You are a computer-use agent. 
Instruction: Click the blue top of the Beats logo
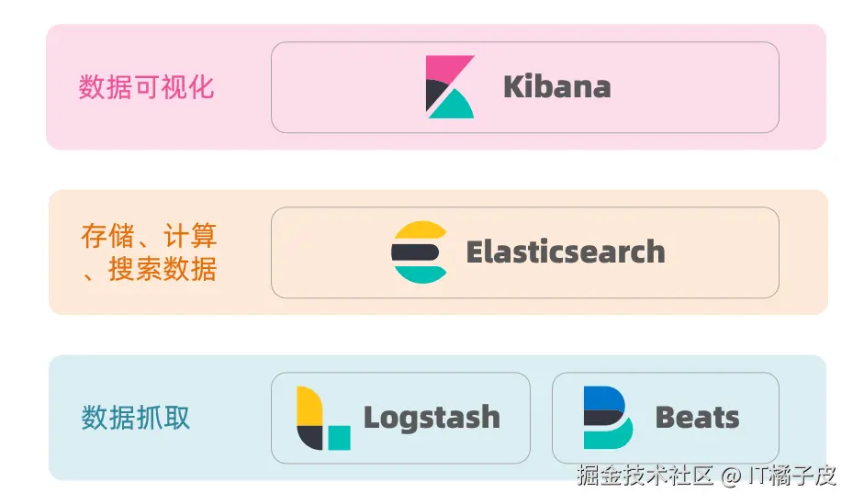click(602, 397)
